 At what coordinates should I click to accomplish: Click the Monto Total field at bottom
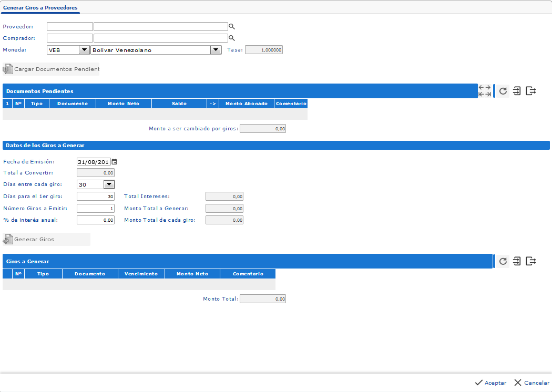(263, 299)
